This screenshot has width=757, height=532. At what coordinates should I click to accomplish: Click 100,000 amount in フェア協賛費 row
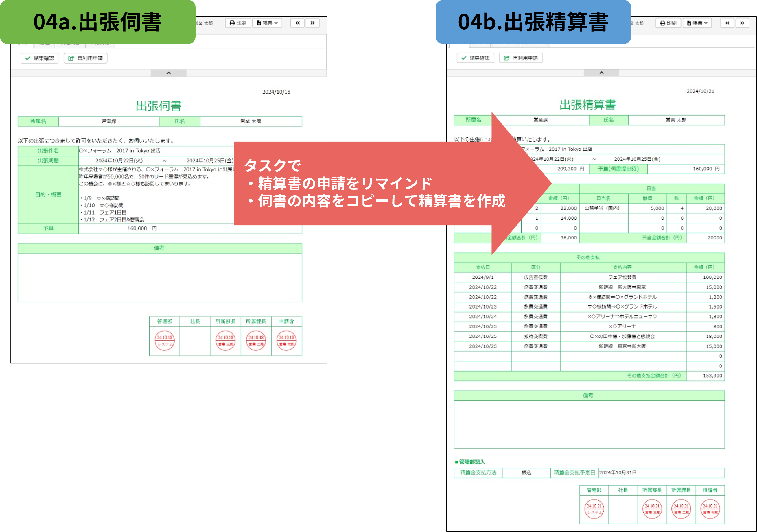706,277
